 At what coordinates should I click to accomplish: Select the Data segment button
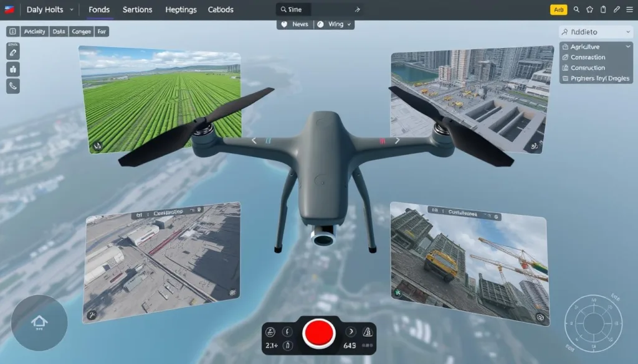click(x=59, y=31)
